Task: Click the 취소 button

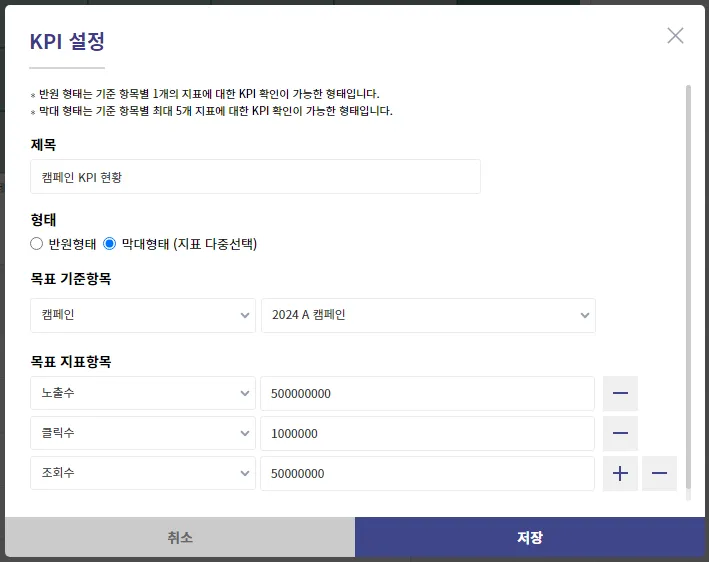Action: (x=180, y=537)
